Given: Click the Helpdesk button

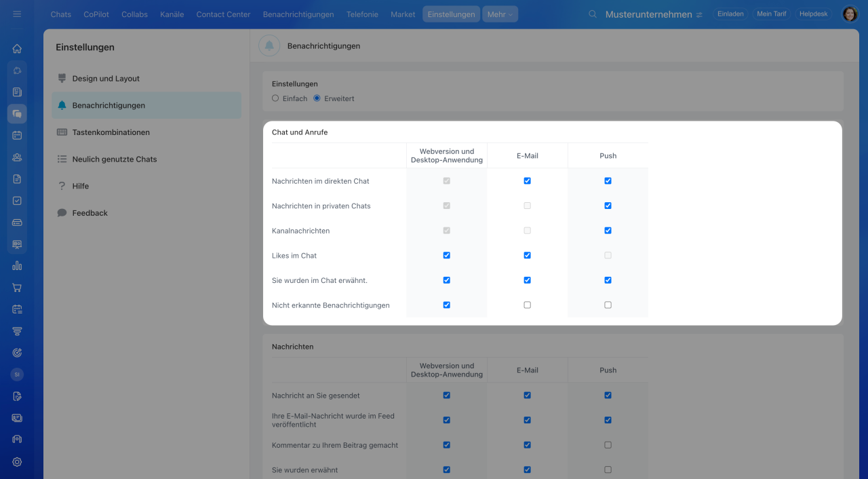Looking at the screenshot, I should [x=813, y=14].
